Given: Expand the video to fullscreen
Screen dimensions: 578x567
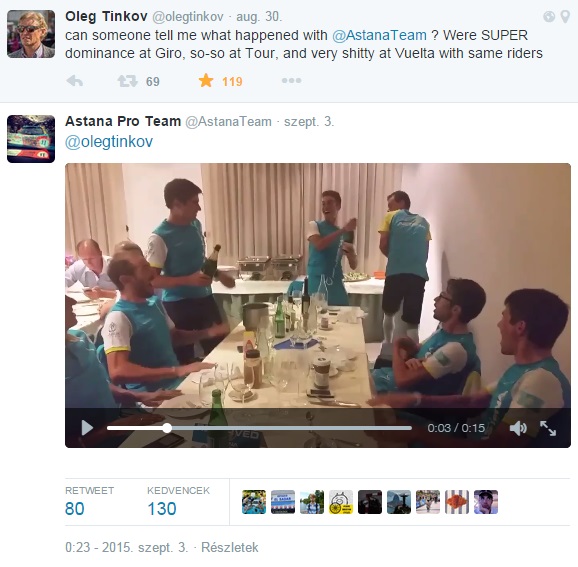Looking at the screenshot, I should (548, 428).
